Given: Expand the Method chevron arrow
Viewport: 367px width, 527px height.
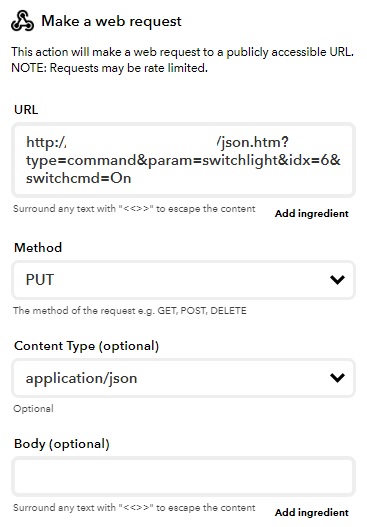Looking at the screenshot, I should pyautogui.click(x=337, y=280).
